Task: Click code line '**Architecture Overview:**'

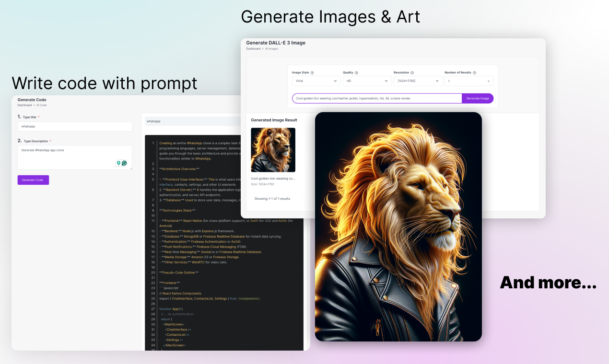Action: [179, 169]
